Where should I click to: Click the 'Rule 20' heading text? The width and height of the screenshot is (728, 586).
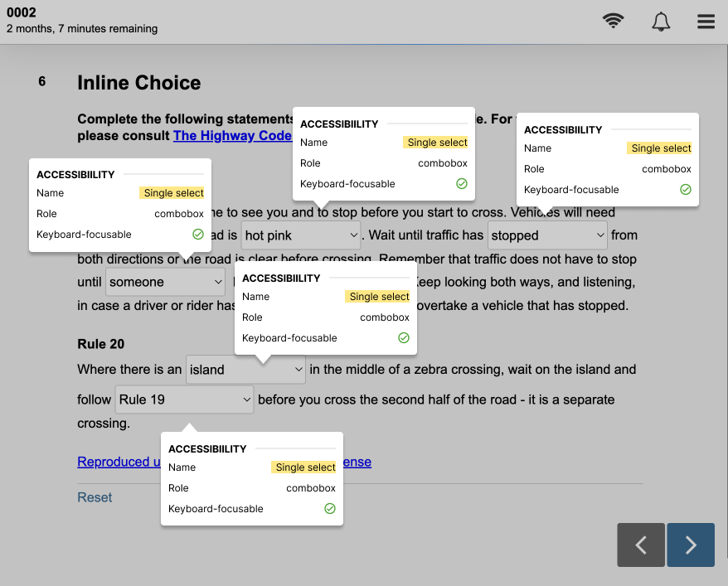[x=101, y=344]
